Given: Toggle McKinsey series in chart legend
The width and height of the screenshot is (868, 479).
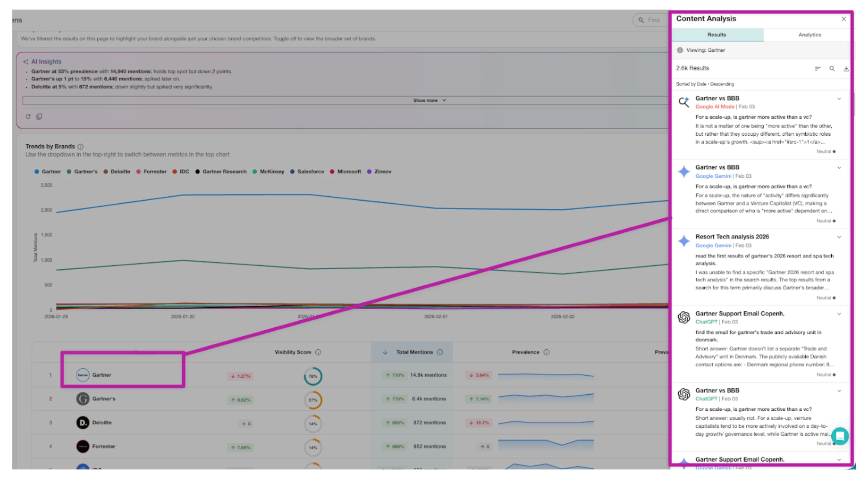Looking at the screenshot, I should click(268, 172).
